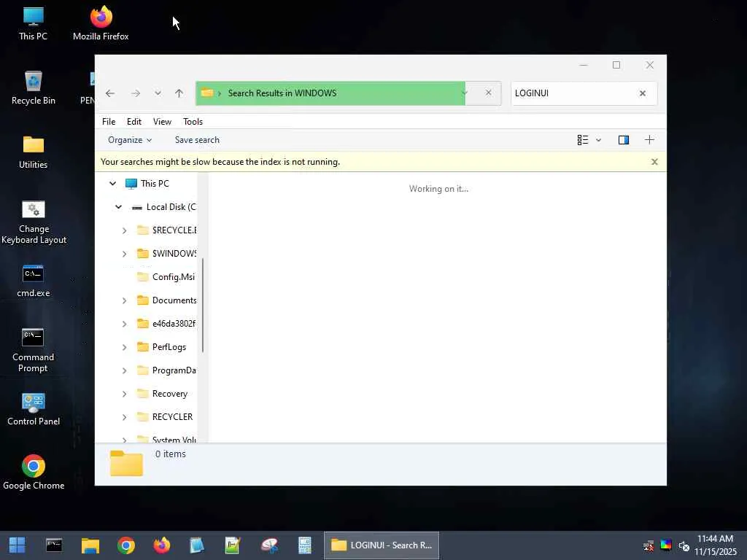Open the green notepad editor taskbar icon
This screenshot has height=560, width=747.
click(233, 545)
